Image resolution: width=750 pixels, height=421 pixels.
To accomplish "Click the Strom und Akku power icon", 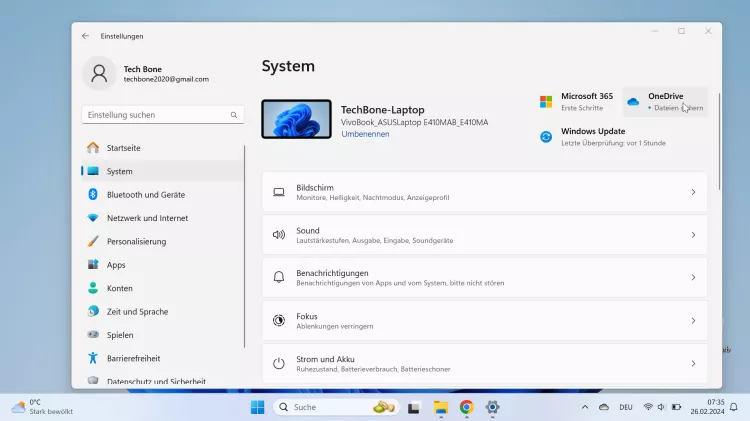I will pyautogui.click(x=279, y=363).
